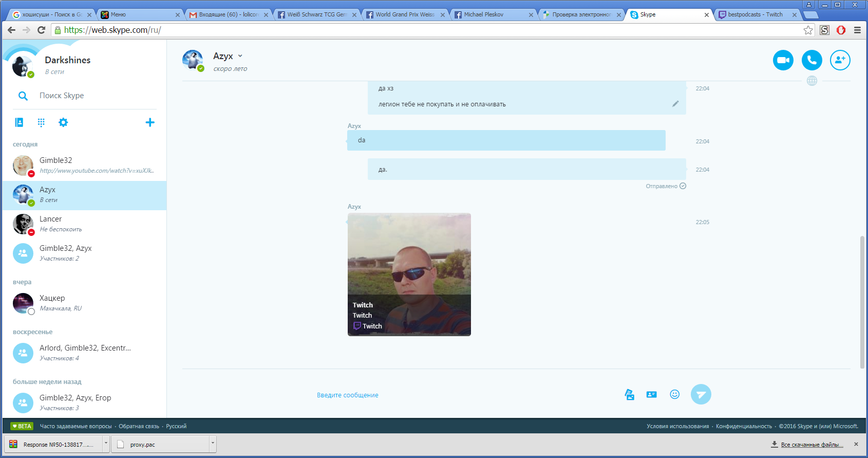The image size is (868, 458).
Task: Open Arlord, Gimble32, Excentr group chat
Action: pyautogui.click(x=84, y=353)
